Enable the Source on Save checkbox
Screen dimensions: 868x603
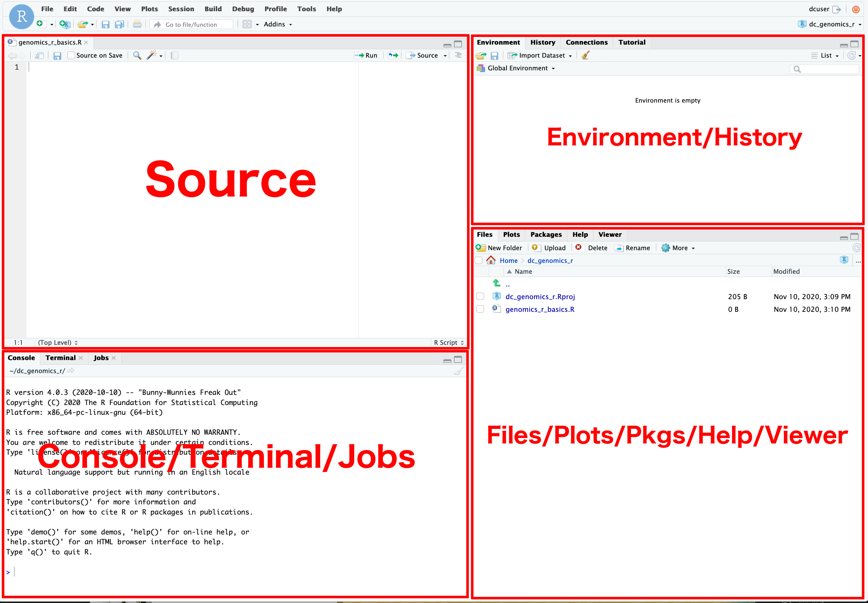click(x=71, y=55)
